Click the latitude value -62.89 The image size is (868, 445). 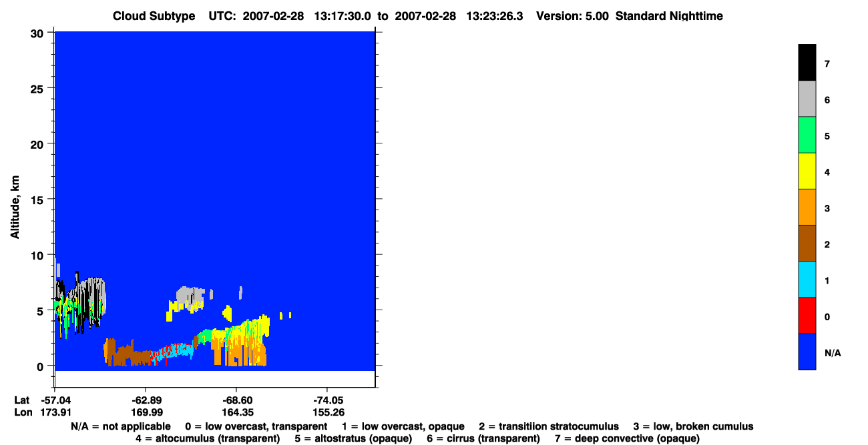click(x=146, y=400)
